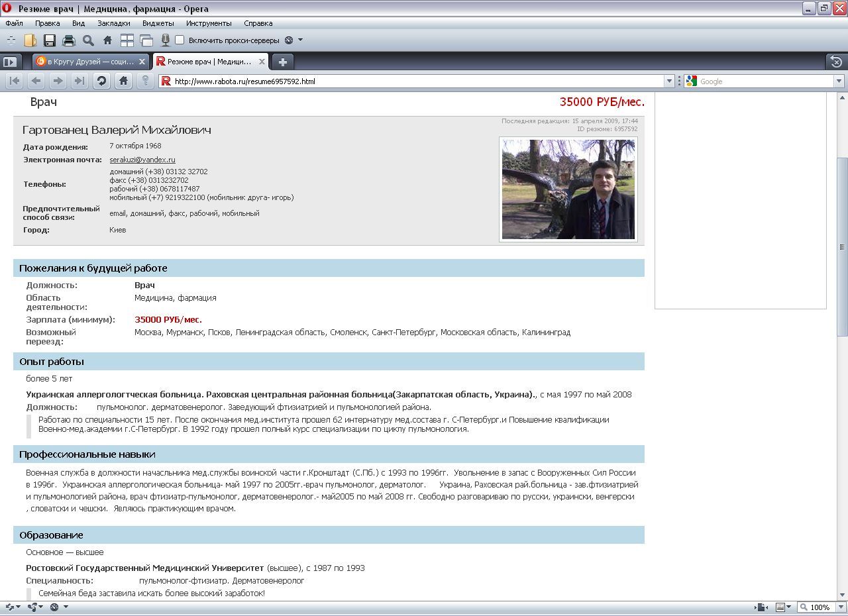Viewport: 848px width, 616px height.
Task: Switch to the в Кругу Друзей tab
Action: (91, 62)
